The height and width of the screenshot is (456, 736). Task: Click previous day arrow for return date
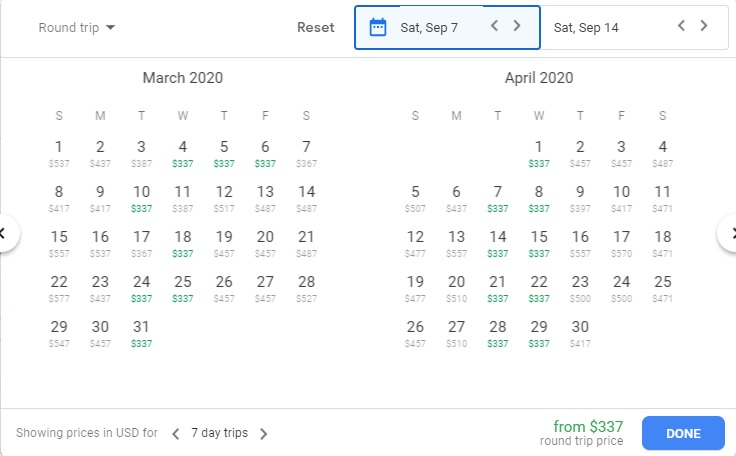(681, 26)
